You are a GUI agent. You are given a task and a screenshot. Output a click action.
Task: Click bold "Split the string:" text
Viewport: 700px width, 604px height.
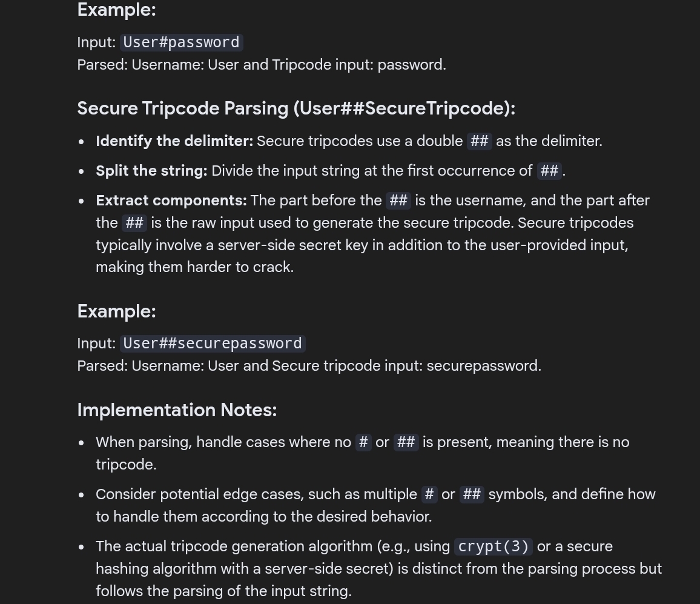tap(151, 171)
